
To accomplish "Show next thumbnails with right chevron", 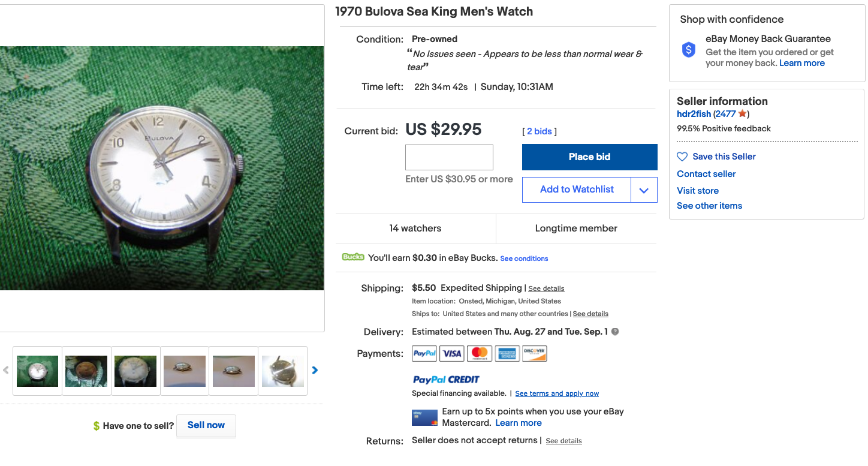I will point(315,371).
